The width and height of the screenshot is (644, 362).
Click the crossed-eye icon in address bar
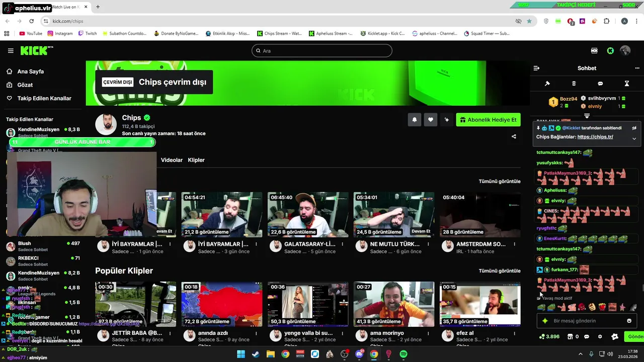[518, 21]
